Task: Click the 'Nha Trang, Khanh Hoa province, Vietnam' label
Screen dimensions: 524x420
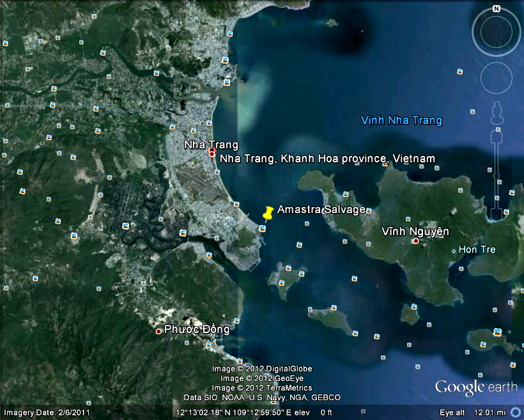Action: click(327, 158)
